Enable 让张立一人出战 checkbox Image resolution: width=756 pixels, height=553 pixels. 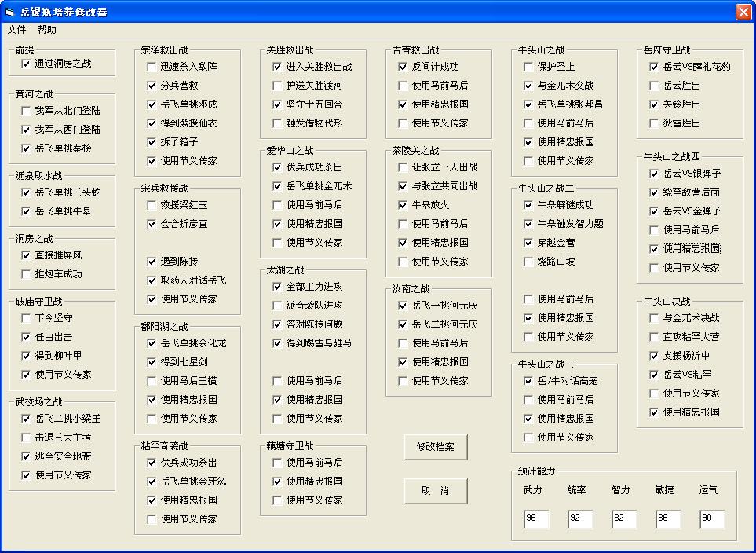(x=403, y=167)
